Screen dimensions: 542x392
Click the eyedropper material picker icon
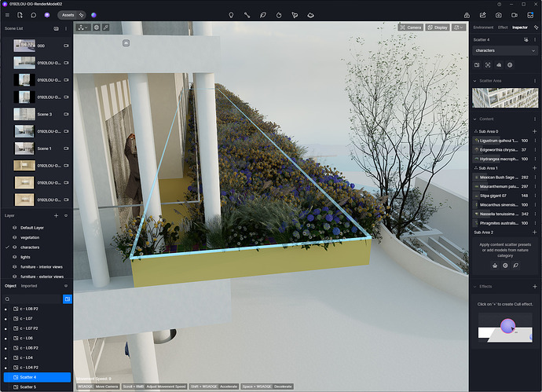105,27
